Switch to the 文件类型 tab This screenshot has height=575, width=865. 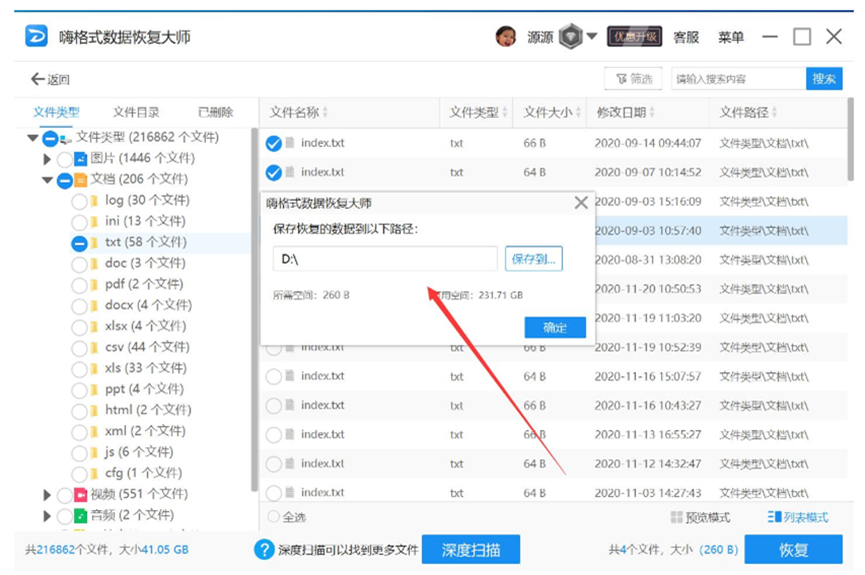coord(56,113)
